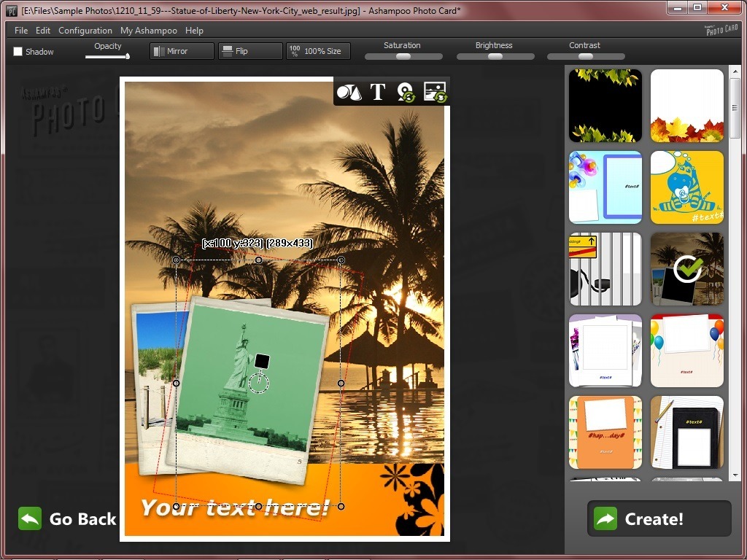The image size is (747, 560).
Task: Enable the Shadow checkbox
Action: [18, 52]
